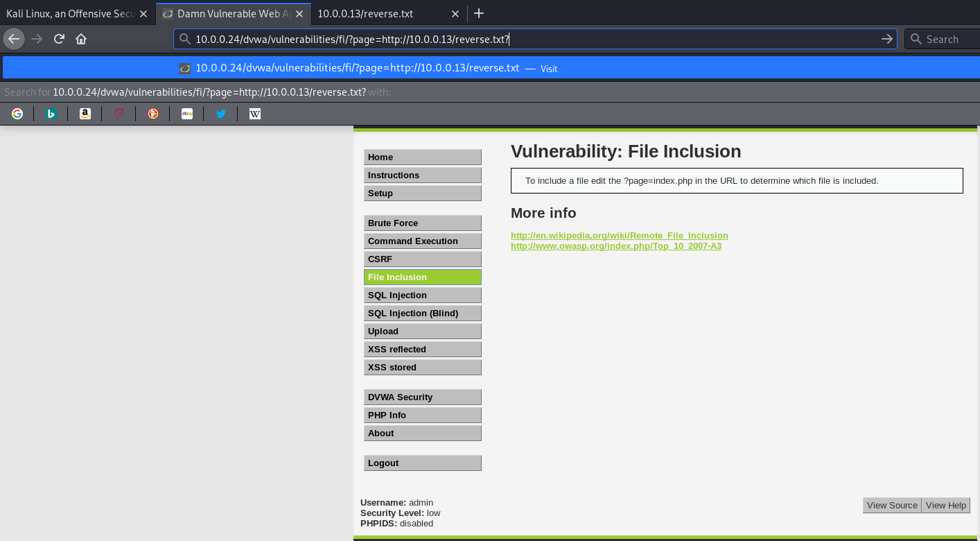Click the forward navigation arrow
The image size is (980, 541).
click(37, 39)
